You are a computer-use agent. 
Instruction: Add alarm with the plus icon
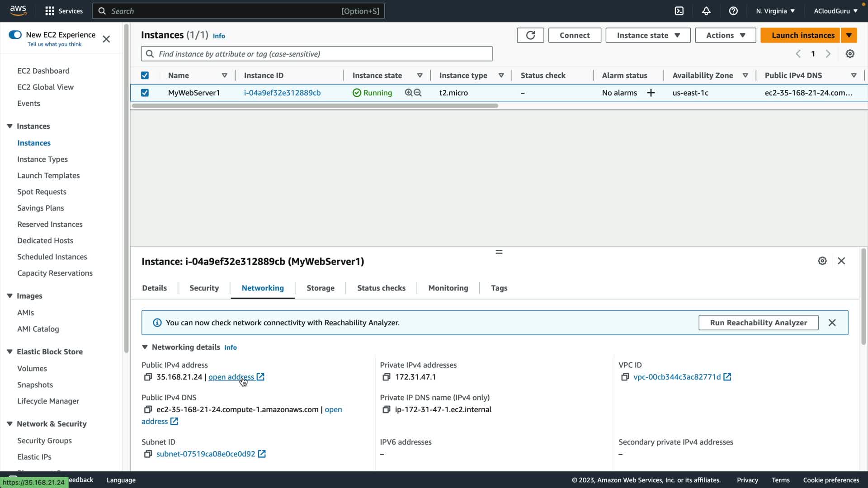(x=651, y=93)
